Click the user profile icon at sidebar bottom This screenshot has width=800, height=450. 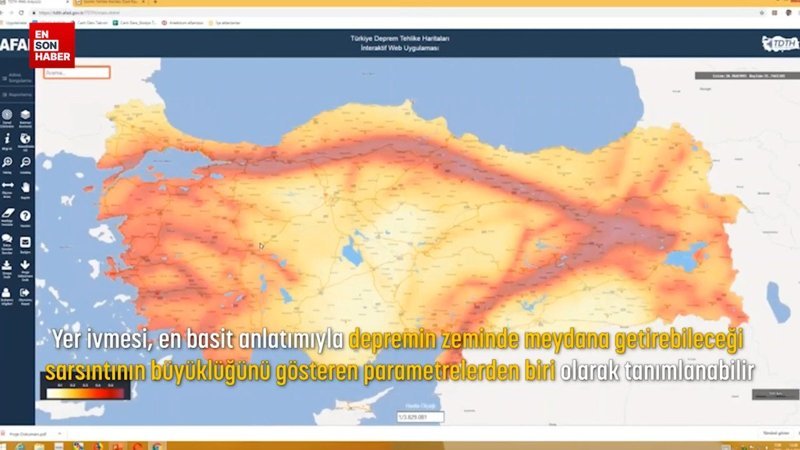(x=8, y=292)
